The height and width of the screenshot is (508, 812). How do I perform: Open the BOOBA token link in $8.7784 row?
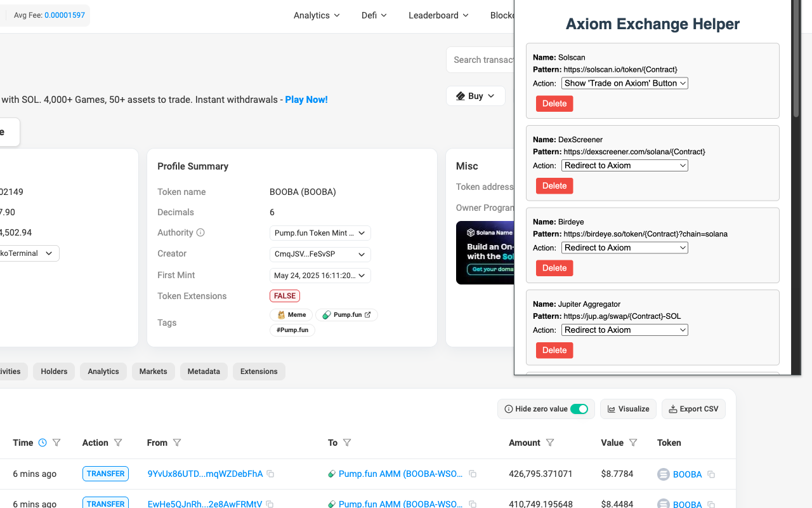[687, 474]
